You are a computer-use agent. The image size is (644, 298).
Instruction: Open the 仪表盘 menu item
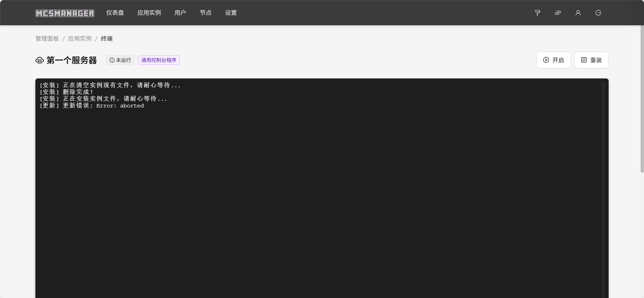tap(115, 13)
